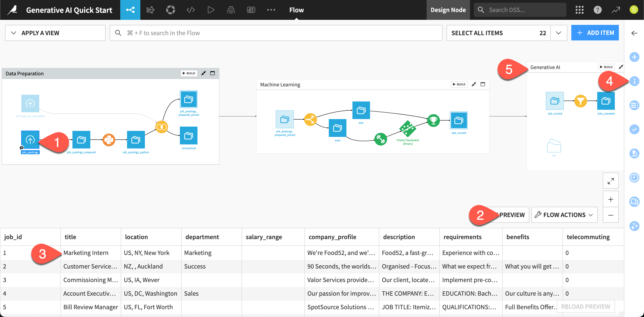Viewport: 644px width, 317px height.
Task: Click the Add Item button
Action: (x=595, y=33)
